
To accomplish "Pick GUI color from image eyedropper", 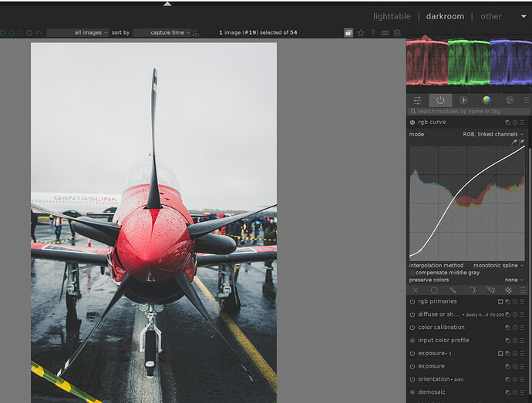I will coord(514,142).
